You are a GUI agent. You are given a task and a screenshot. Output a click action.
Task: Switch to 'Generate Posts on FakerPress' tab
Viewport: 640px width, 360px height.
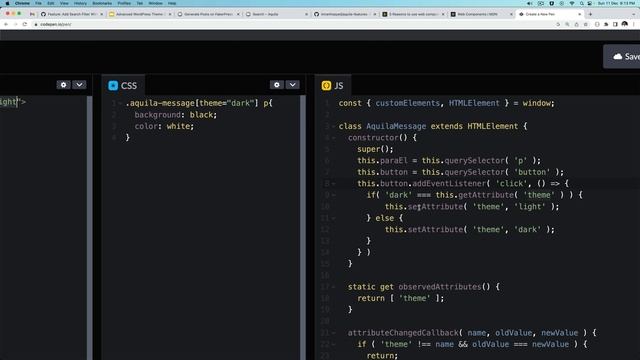point(208,14)
